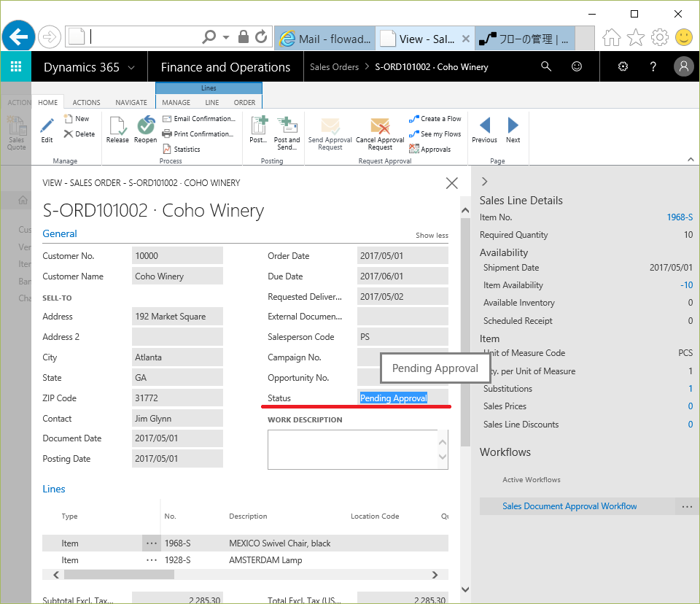700x604 pixels.
Task: Click the browser forward arrow button
Action: point(49,36)
